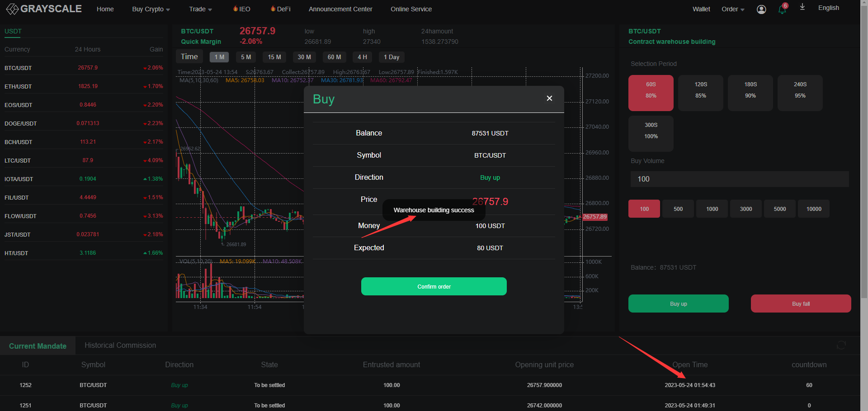This screenshot has height=411, width=868.
Task: Sort by the Gain column header
Action: (156, 49)
